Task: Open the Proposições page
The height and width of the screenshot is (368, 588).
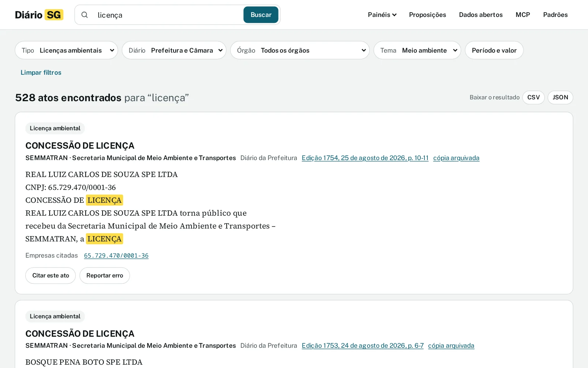Action: [427, 15]
